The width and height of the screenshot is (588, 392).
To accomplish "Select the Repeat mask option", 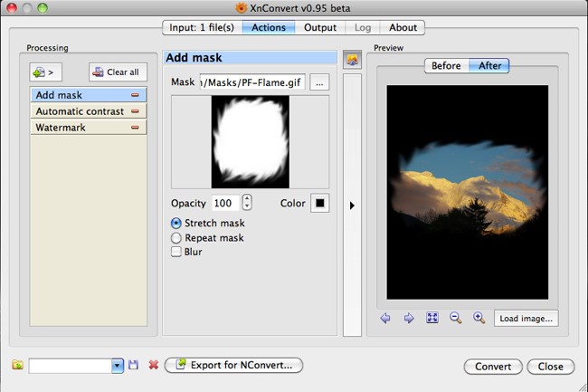I will 176,238.
